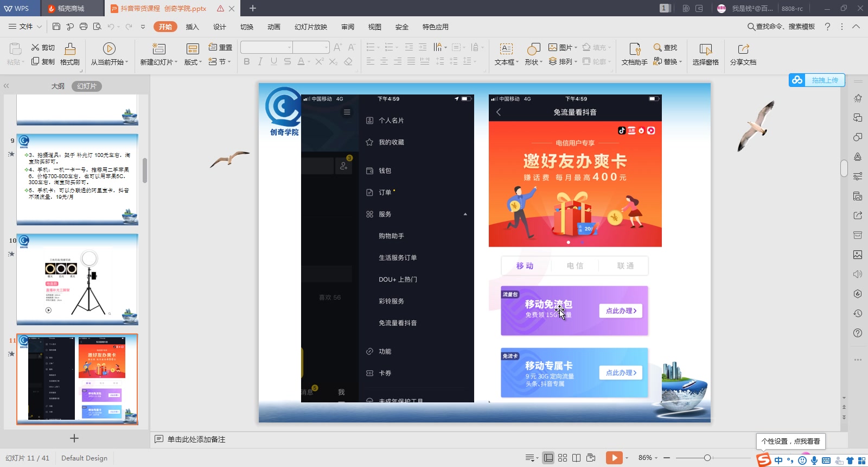
Task: Open the Design (设计) ribbon tab
Action: pyautogui.click(x=220, y=27)
